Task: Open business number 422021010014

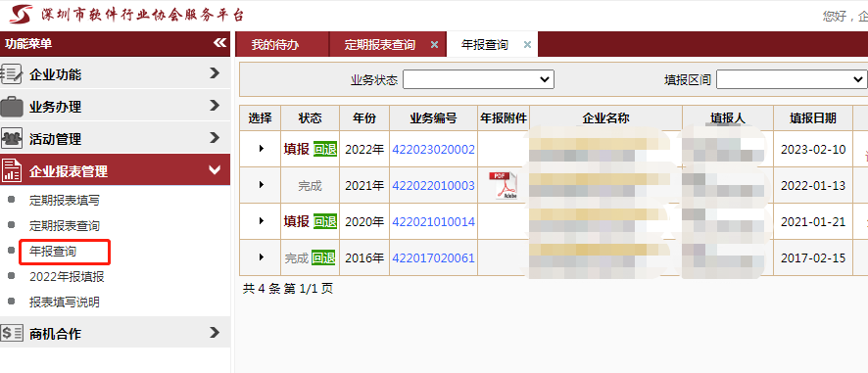Action: (x=433, y=222)
